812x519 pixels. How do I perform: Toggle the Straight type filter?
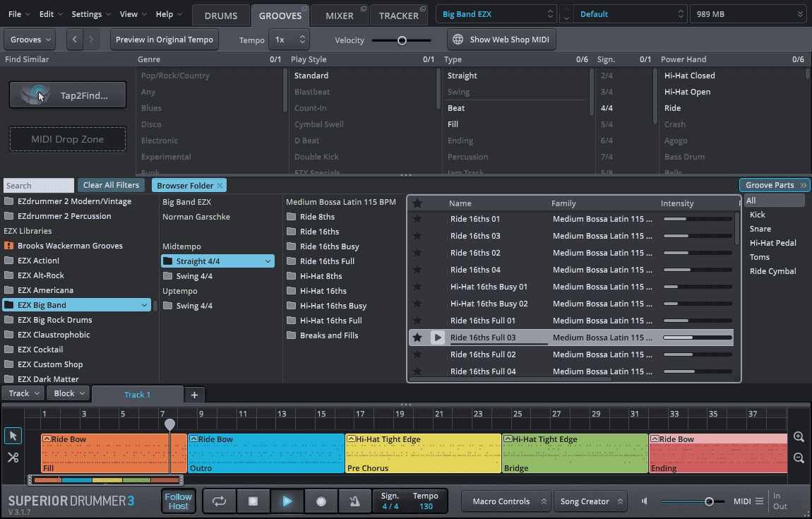pos(462,76)
